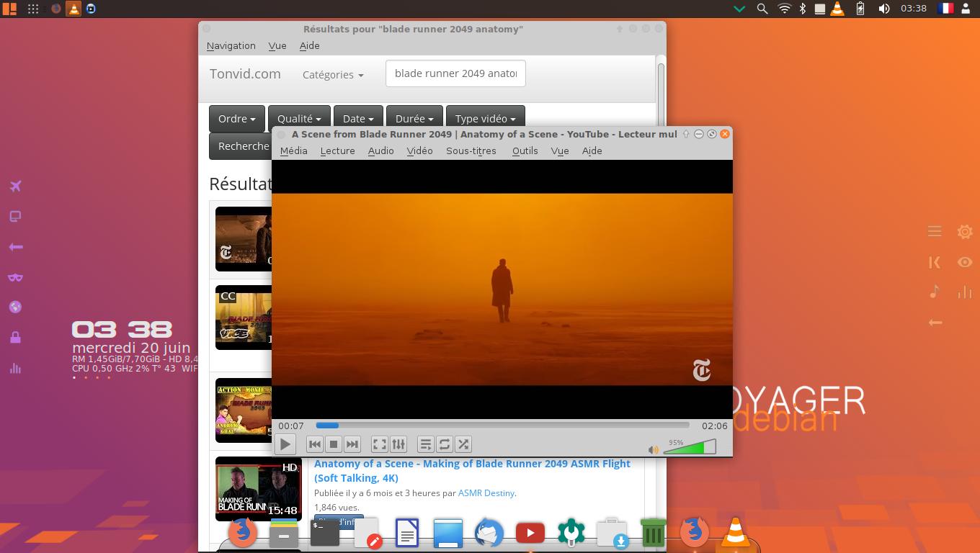Launch LibreOffice Writer from the dock

(407, 533)
